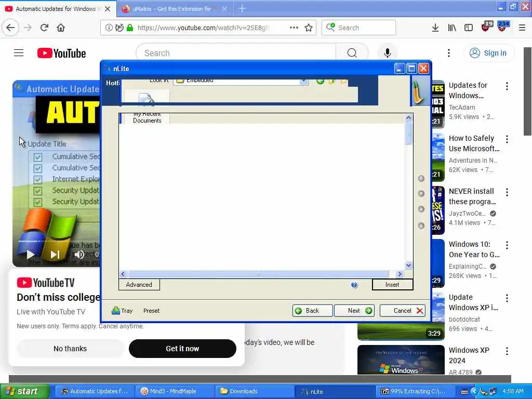532x399 pixels.
Task: Play the video with the play button
Action: coord(30,254)
